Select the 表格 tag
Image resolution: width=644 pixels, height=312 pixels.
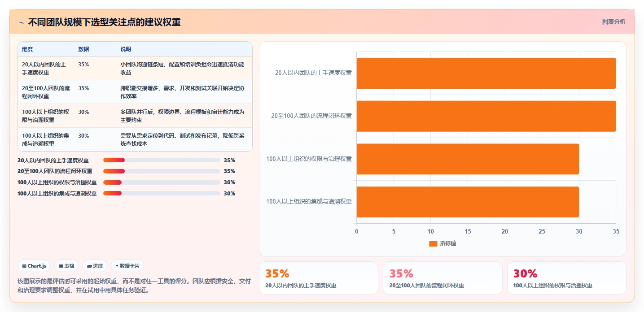(x=66, y=266)
